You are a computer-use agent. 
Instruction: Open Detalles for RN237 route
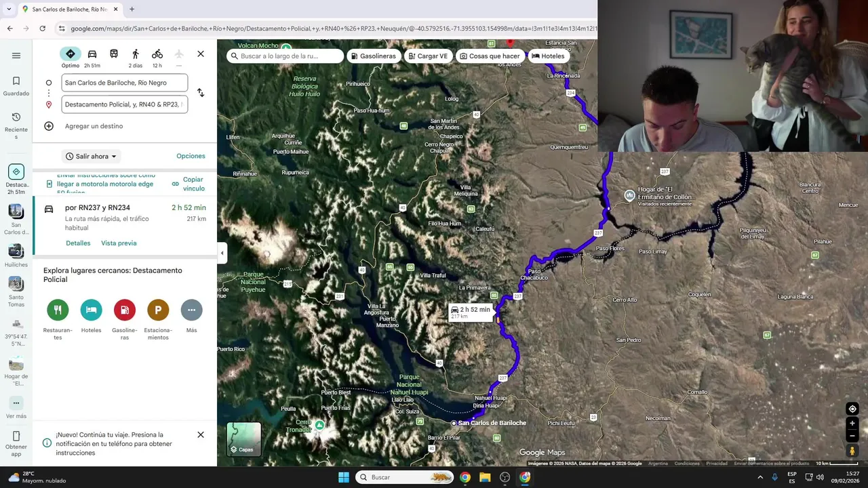tap(78, 243)
